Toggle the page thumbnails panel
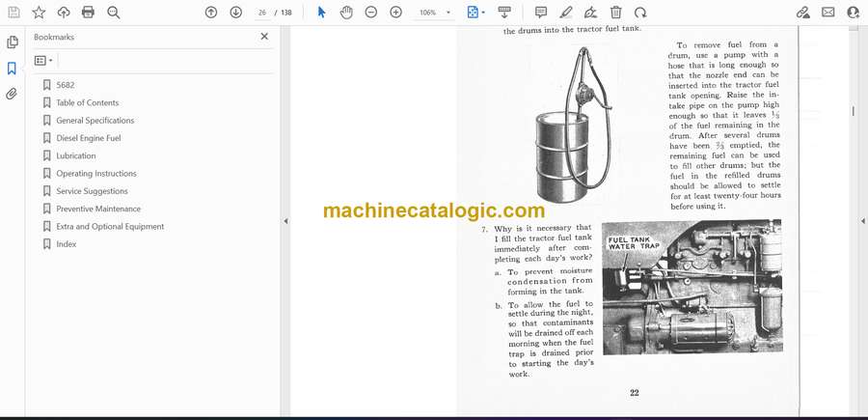 point(12,42)
